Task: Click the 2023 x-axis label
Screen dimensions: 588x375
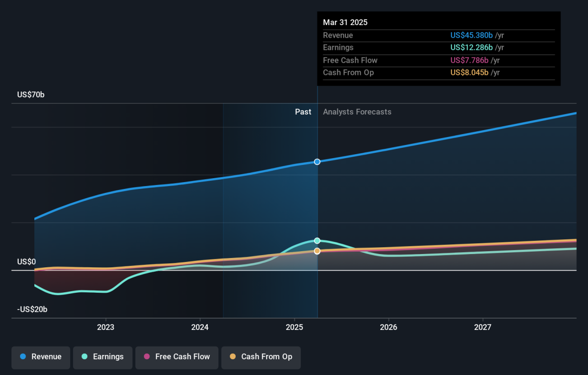Action: pos(106,327)
